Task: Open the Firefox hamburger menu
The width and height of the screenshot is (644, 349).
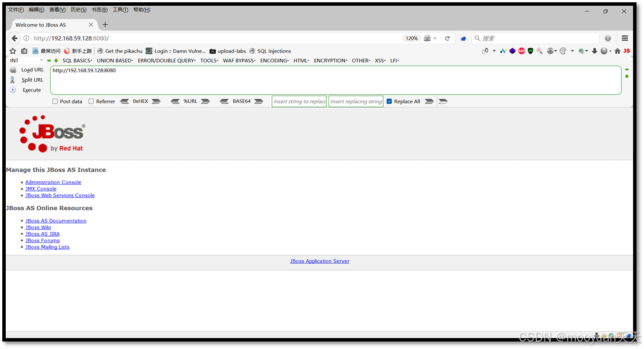Action: click(x=624, y=38)
